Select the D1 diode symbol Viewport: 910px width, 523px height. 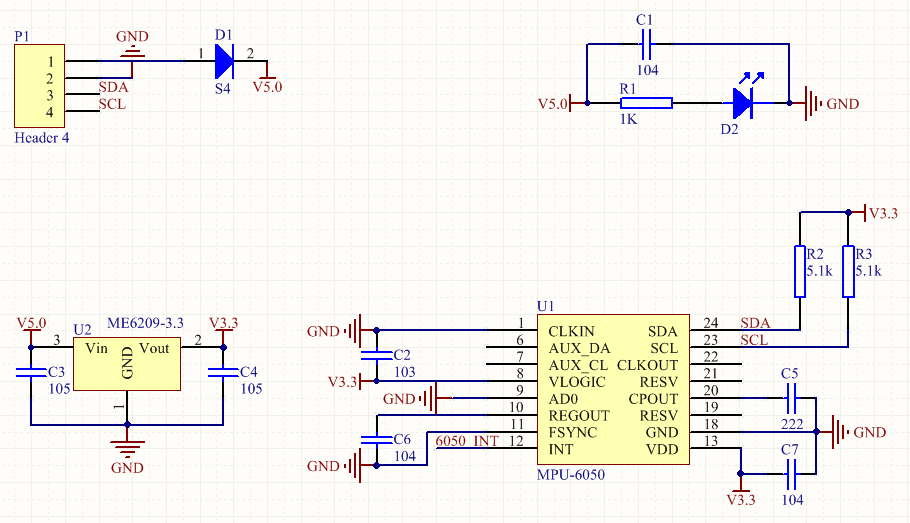click(x=223, y=60)
